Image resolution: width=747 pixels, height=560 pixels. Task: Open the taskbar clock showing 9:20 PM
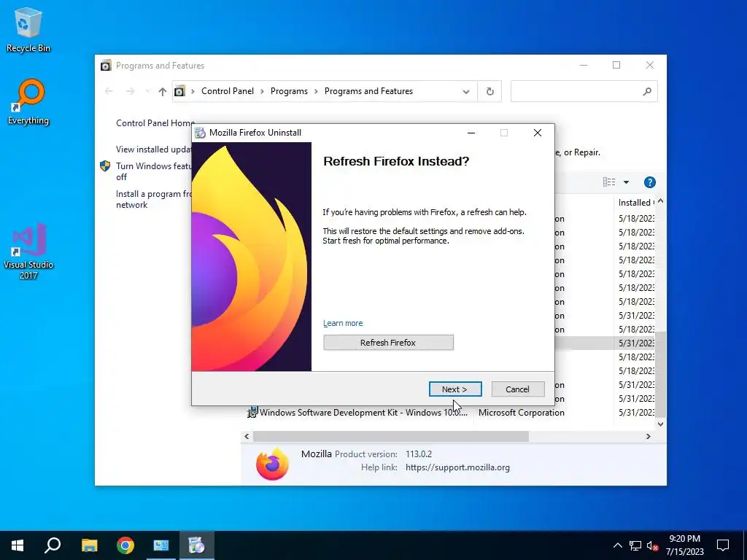pyautogui.click(x=684, y=545)
